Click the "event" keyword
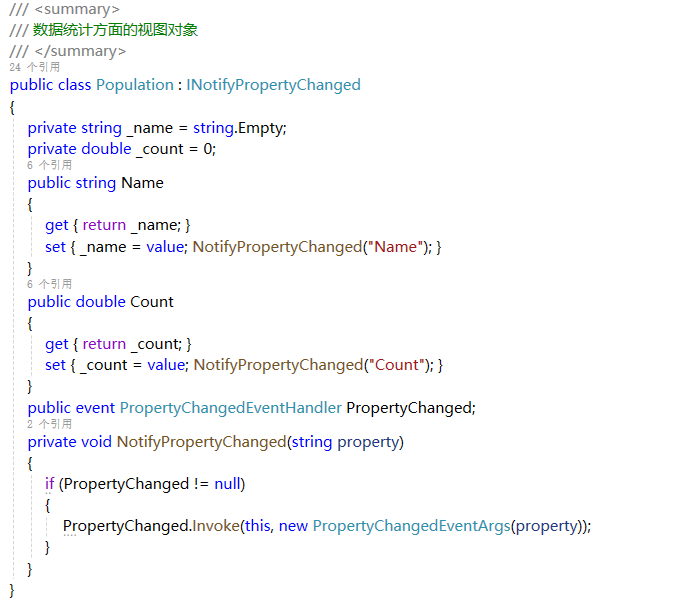 (95, 408)
